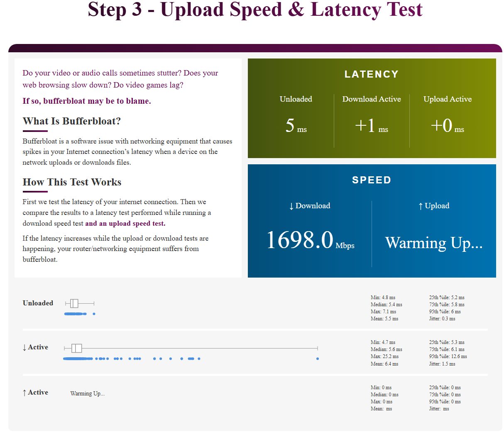The height and width of the screenshot is (434, 504).
Task: Click 'Jitter: 1.5 ms' stat
Action: point(442,364)
